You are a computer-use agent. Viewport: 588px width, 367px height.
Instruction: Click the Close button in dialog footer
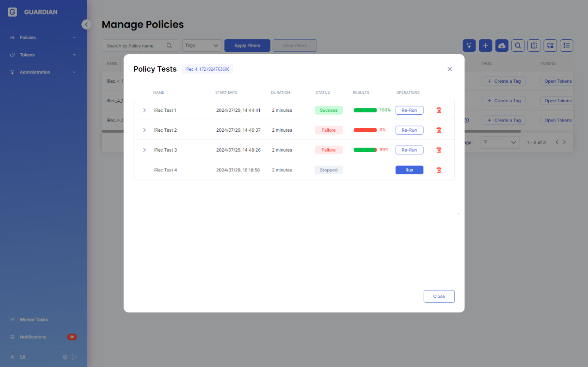click(x=439, y=296)
